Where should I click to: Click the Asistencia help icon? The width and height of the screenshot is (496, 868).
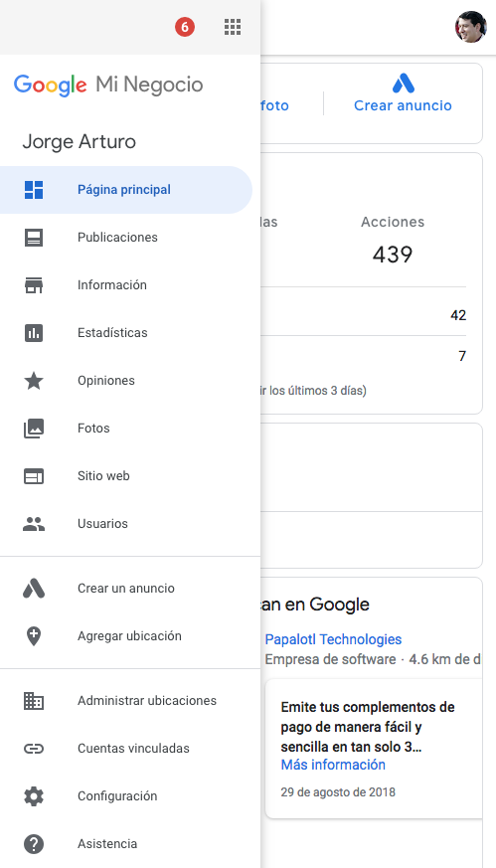pyautogui.click(x=34, y=844)
